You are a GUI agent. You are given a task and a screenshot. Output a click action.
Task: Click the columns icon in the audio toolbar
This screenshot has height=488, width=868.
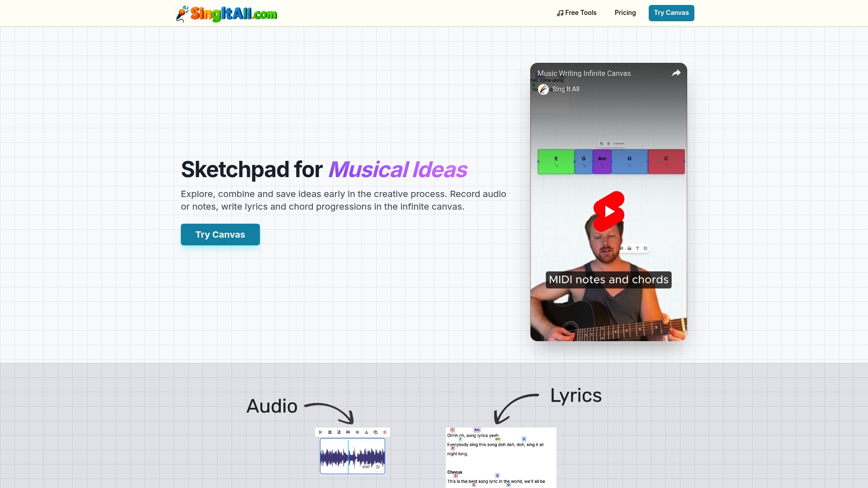click(x=330, y=432)
